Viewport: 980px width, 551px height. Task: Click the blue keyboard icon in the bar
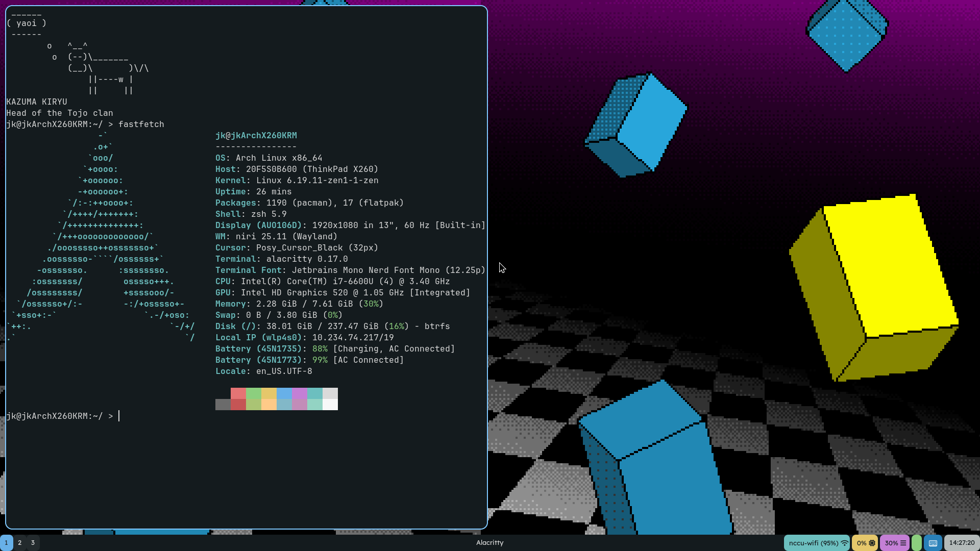(x=933, y=543)
